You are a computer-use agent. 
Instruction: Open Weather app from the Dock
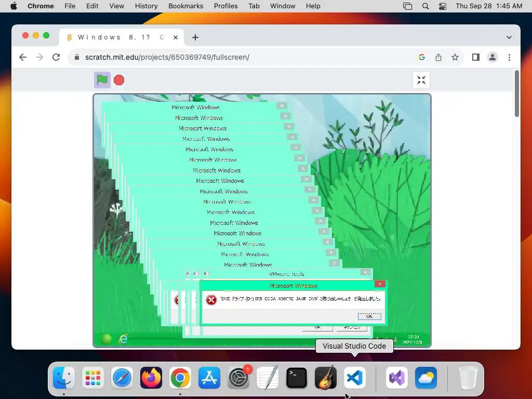pos(426,378)
